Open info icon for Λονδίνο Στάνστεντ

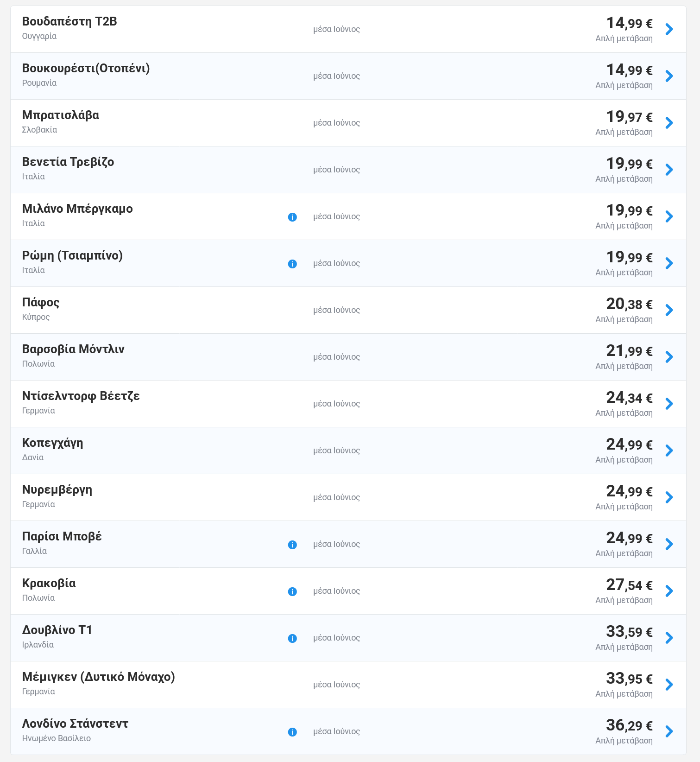coord(292,732)
